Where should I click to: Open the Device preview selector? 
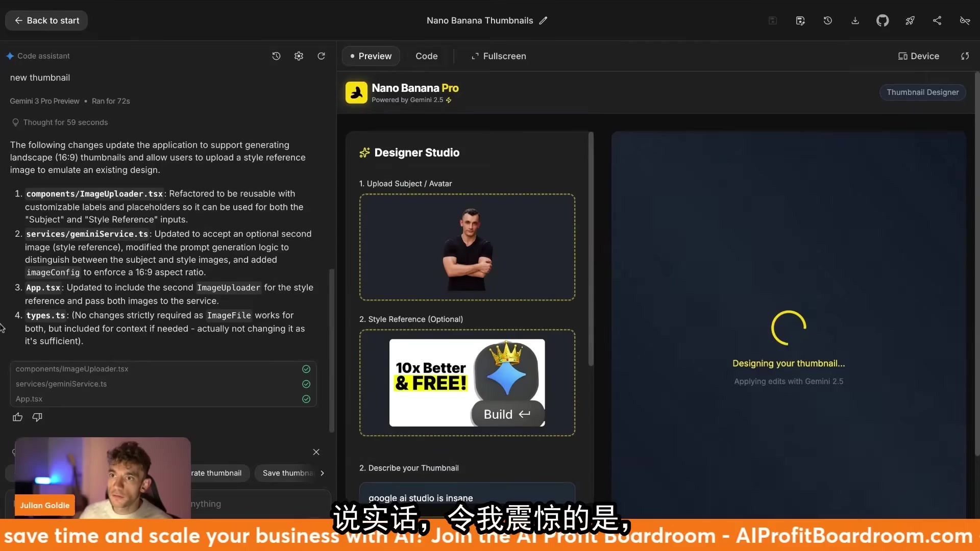click(x=919, y=56)
